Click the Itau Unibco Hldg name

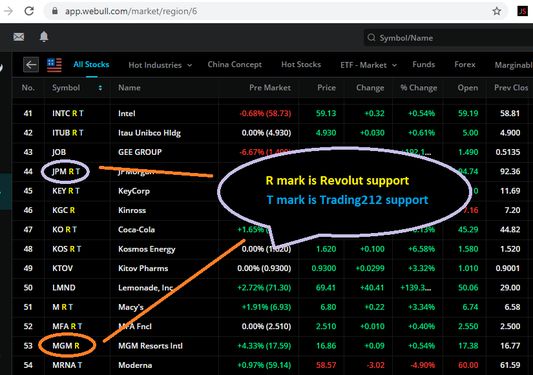(149, 133)
